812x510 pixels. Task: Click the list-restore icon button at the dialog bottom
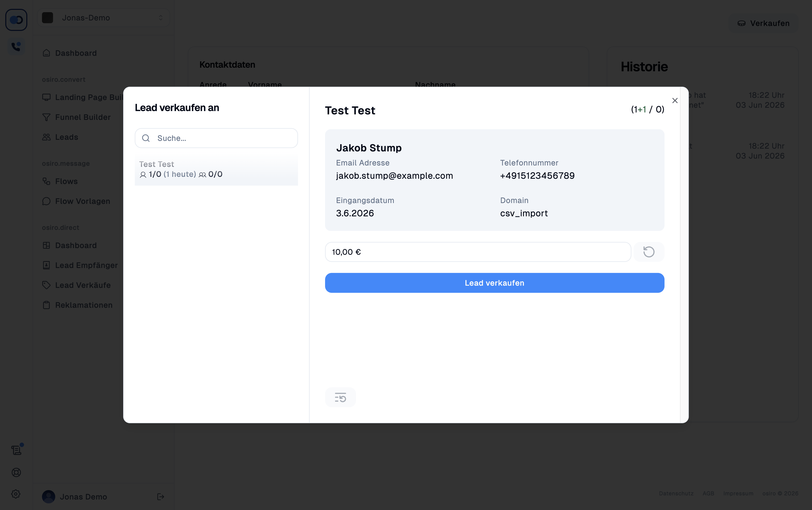click(340, 397)
